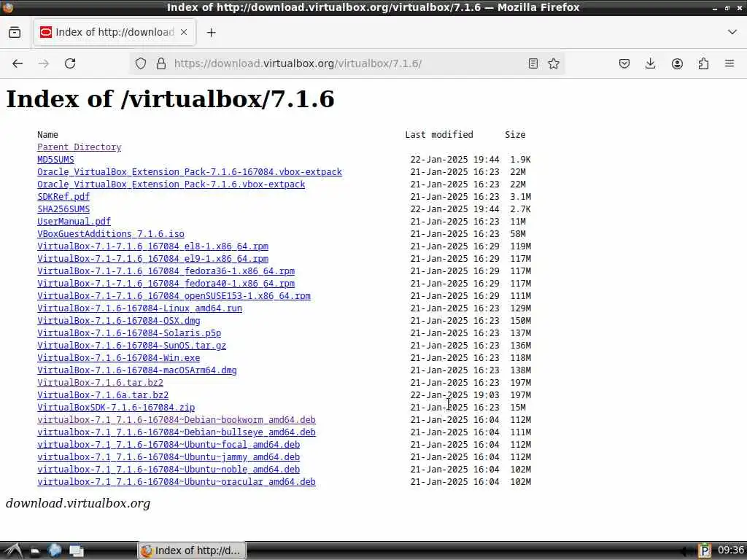The height and width of the screenshot is (560, 747).
Task: Click the URL address field
Action: click(347, 63)
